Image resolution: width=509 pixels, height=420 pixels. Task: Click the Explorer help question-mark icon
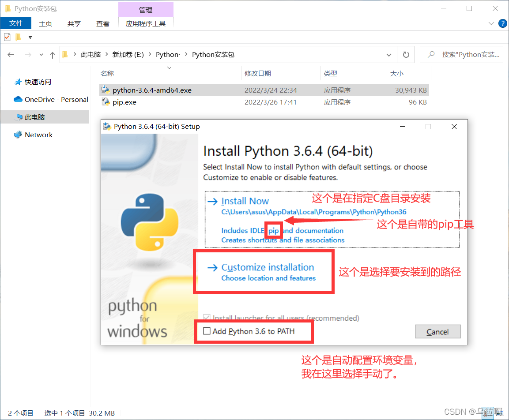tap(502, 23)
